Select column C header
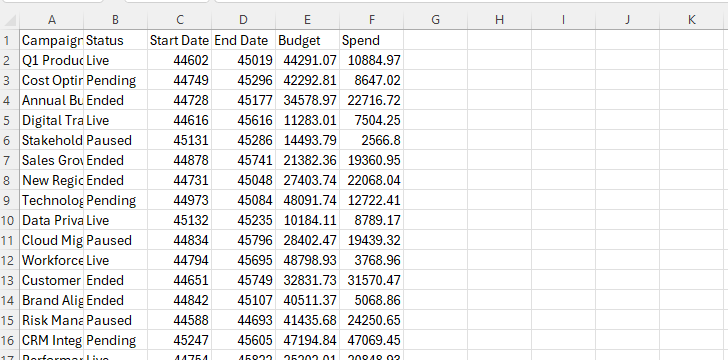This screenshot has height=360, width=728. tap(179, 20)
